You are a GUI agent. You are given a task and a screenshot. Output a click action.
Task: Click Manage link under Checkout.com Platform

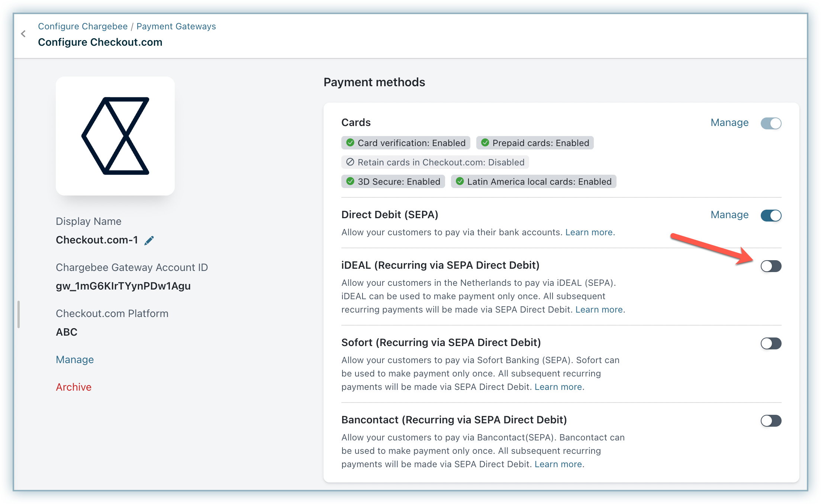75,359
